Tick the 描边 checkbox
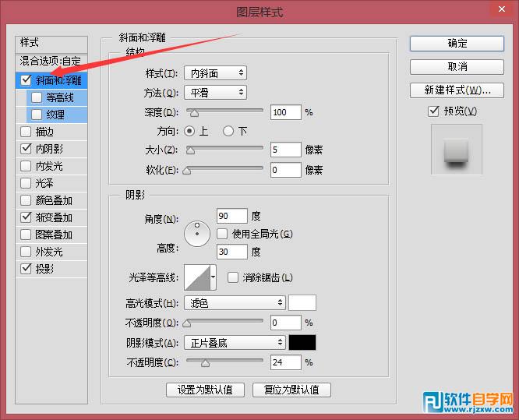519x420 pixels. [26, 132]
